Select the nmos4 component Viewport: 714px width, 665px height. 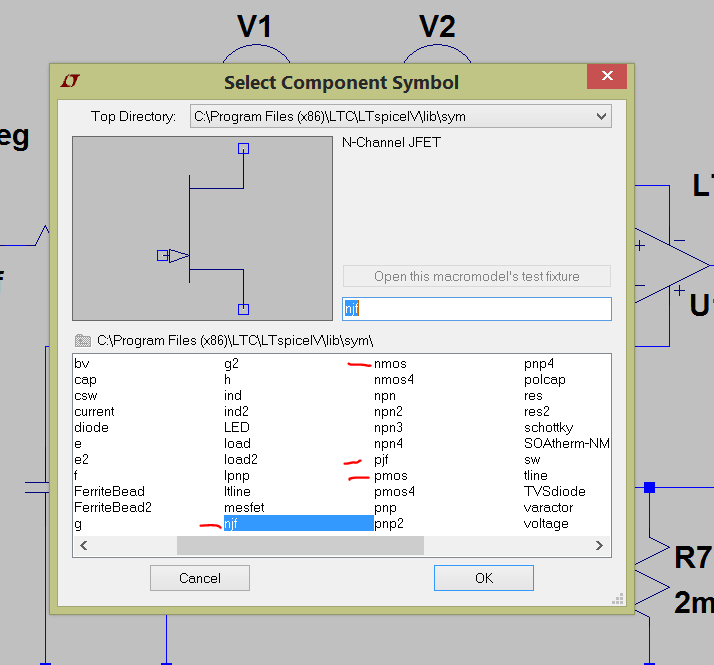[x=394, y=379]
